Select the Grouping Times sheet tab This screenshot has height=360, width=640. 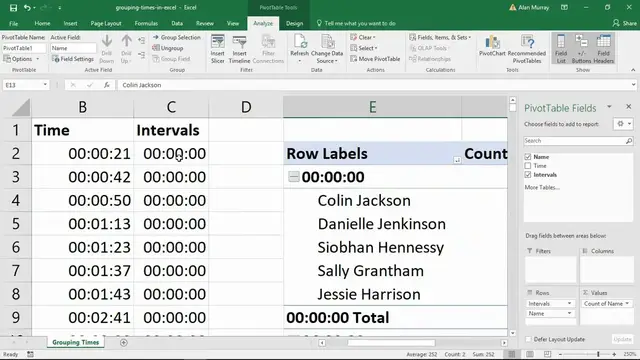(x=76, y=342)
